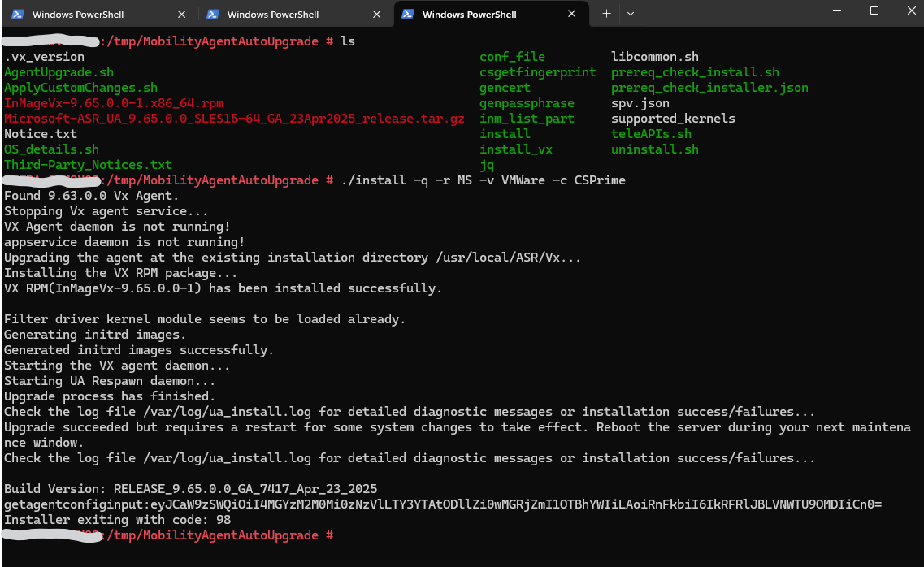Click teleAPIs.sh in the listing
This screenshot has width=924, height=567.
coord(651,134)
